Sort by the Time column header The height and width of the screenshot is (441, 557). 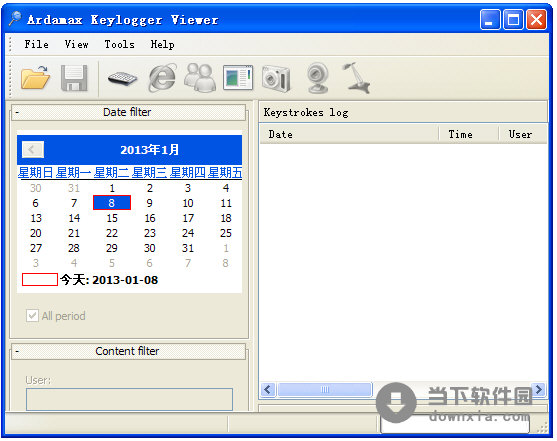tap(469, 134)
